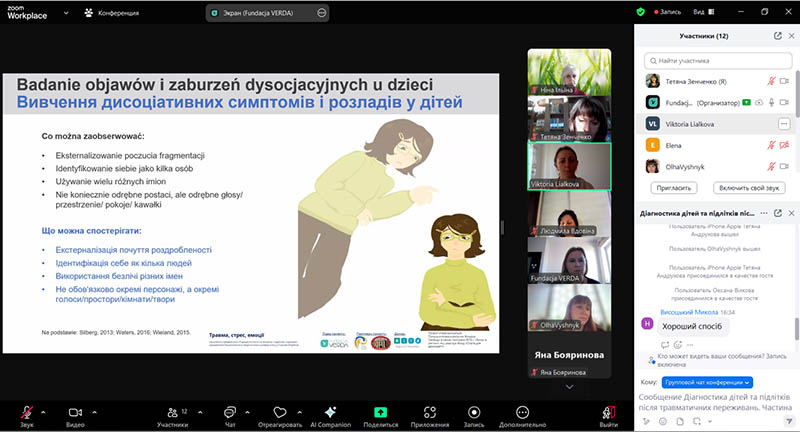Select Viktoria Lialkova video thumbnail

tap(569, 166)
